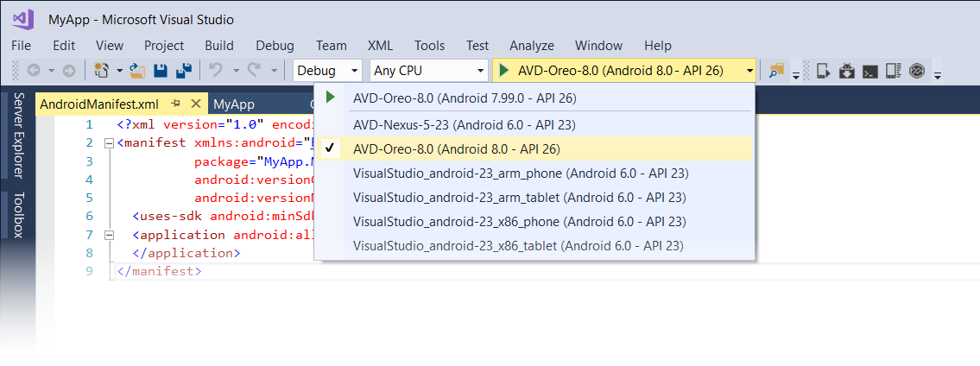The height and width of the screenshot is (366, 980).
Task: Expand the Redo history dropdown arrow
Action: [274, 71]
